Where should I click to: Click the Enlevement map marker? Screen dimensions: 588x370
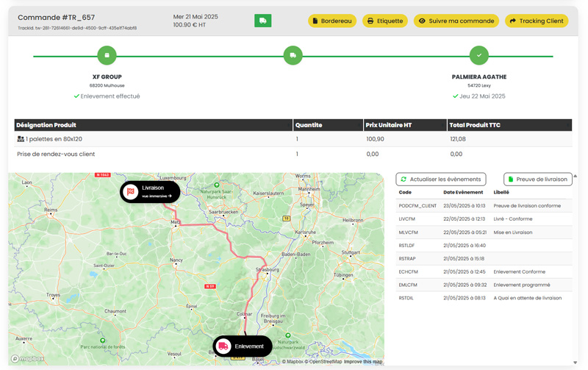pyautogui.click(x=243, y=346)
